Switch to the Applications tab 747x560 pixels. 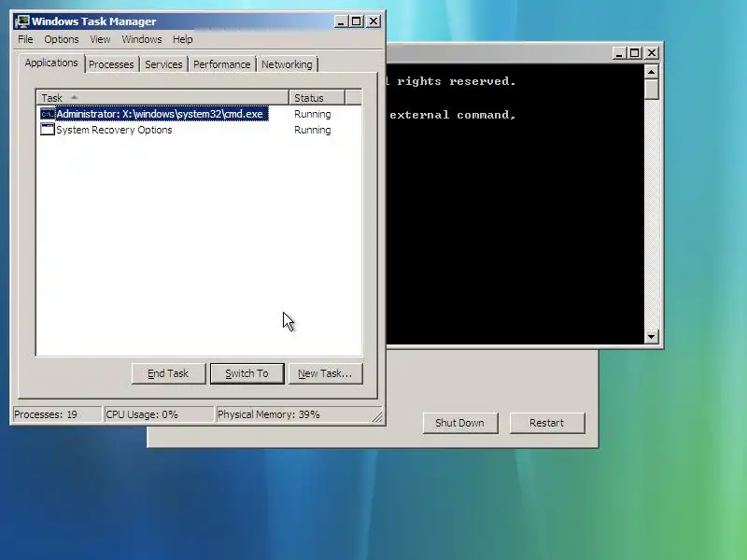51,63
